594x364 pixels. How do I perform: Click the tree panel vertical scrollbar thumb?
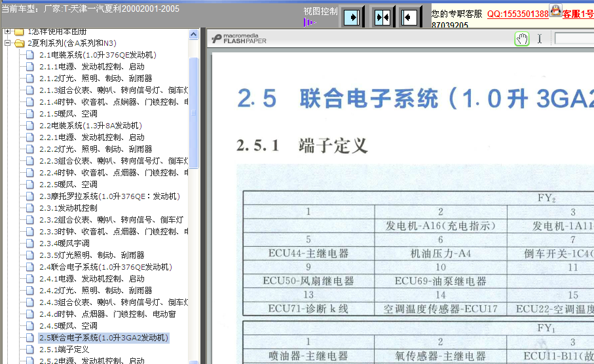pos(193,113)
